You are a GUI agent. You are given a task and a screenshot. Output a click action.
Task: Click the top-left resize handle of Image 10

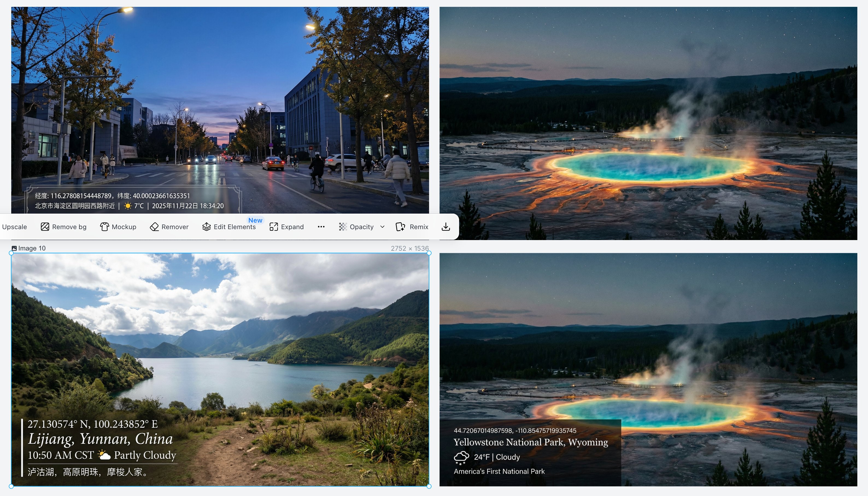coord(11,253)
